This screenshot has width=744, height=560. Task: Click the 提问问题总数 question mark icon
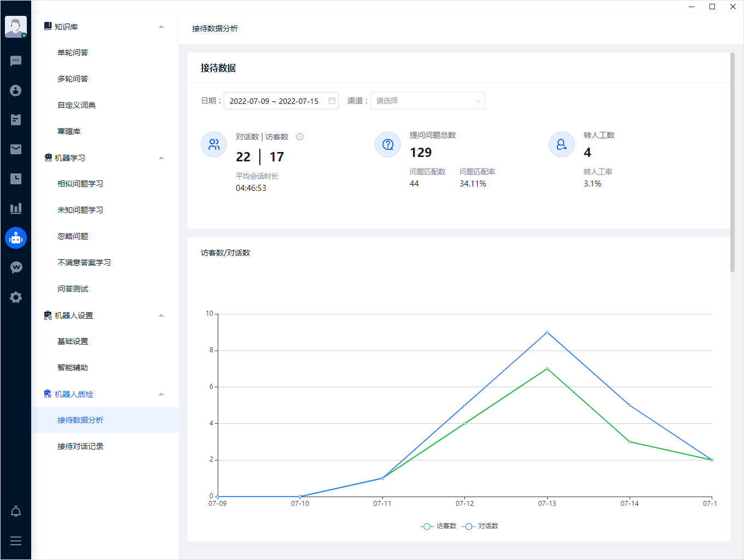click(388, 144)
